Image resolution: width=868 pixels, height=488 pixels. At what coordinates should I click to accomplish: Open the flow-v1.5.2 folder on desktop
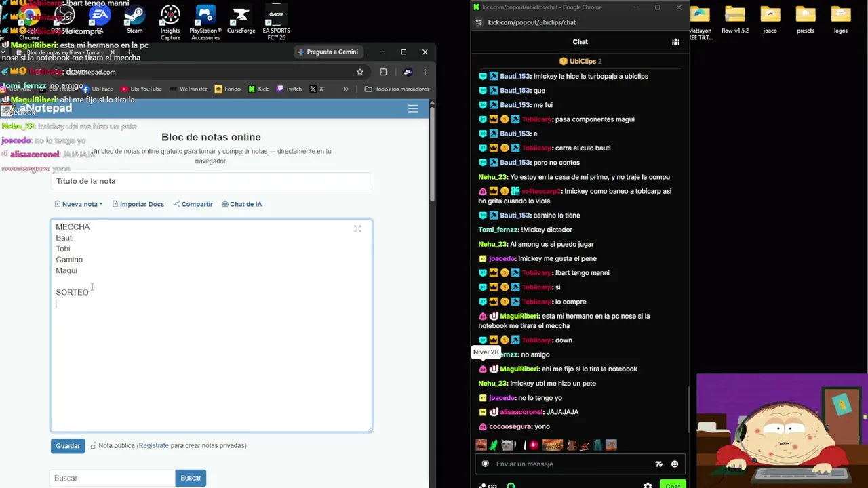(x=734, y=20)
